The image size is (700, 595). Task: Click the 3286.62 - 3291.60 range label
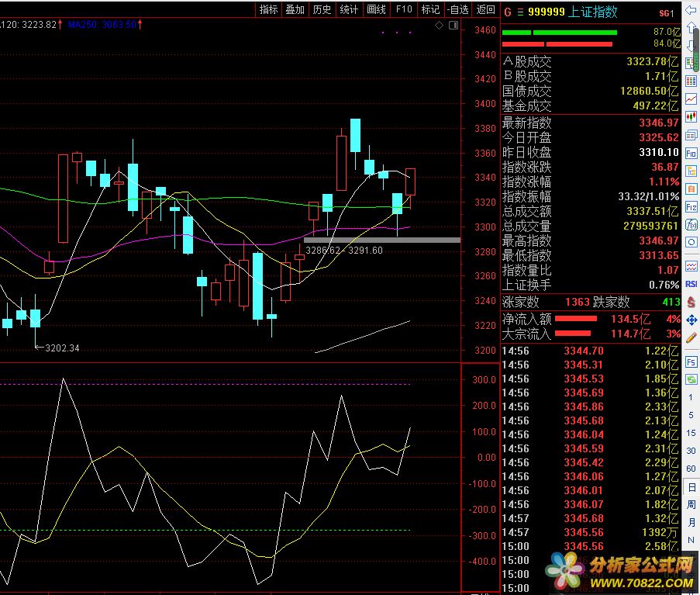pyautogui.click(x=343, y=251)
